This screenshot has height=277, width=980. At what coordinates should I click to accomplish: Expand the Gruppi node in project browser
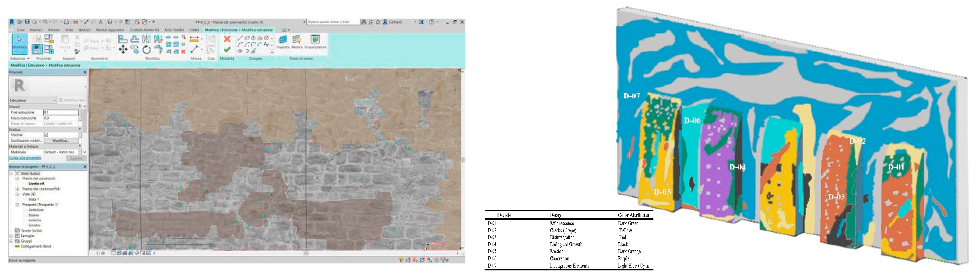click(x=11, y=241)
